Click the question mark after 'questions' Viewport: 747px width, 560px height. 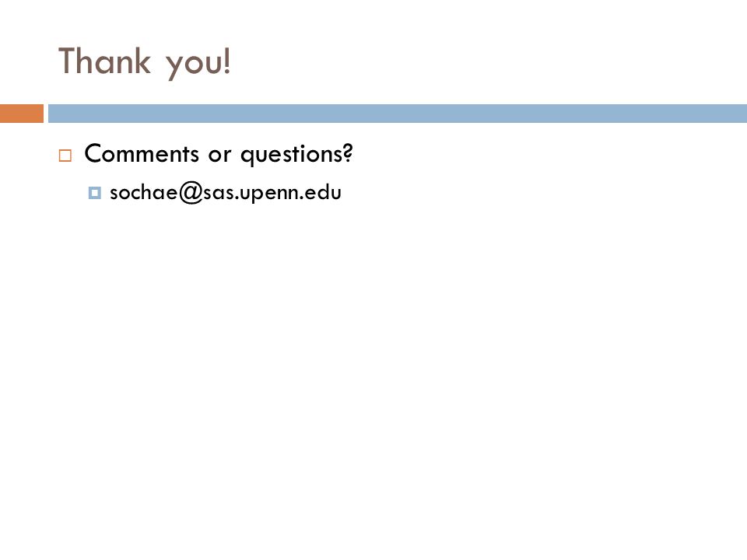point(347,152)
